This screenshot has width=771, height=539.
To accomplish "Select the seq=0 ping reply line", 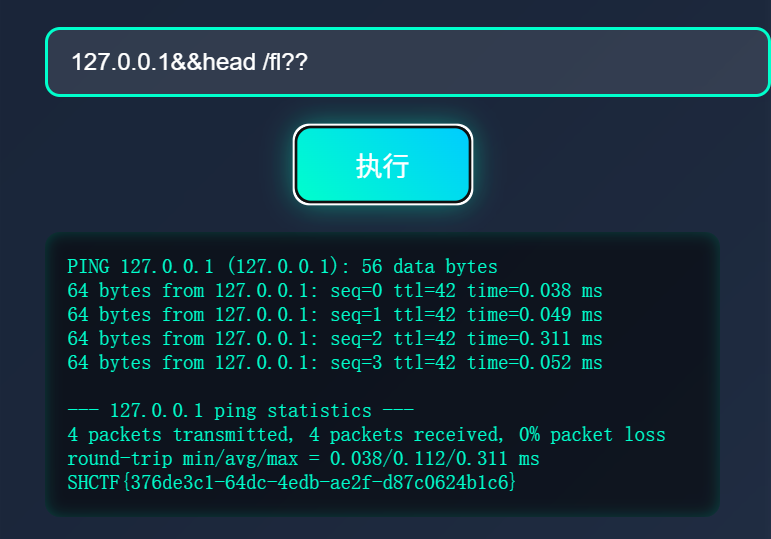I will [334, 291].
